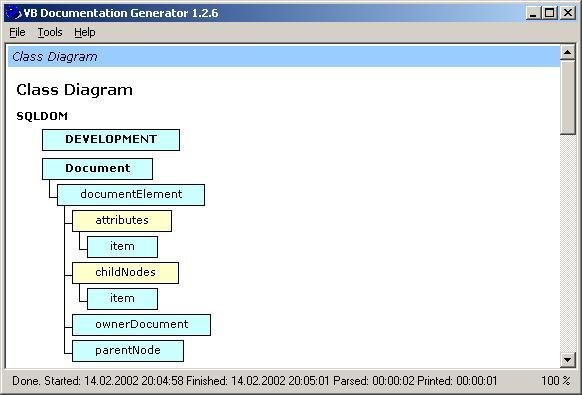Select the Document class box
582x395 pixels.
[97, 169]
